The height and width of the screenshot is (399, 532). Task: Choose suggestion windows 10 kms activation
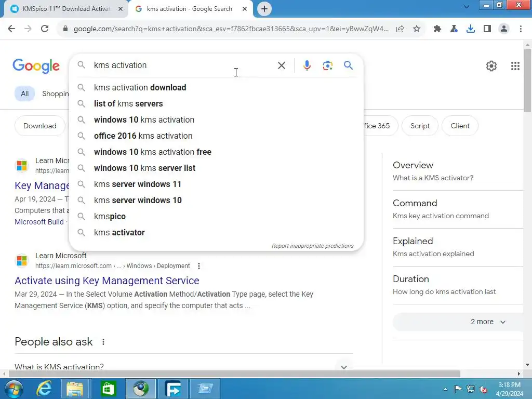pos(216,120)
